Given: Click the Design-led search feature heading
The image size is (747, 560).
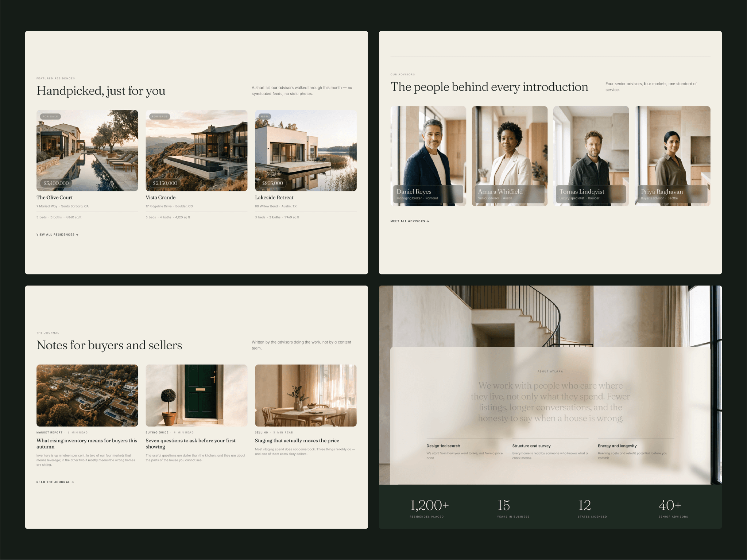Looking at the screenshot, I should pos(443,446).
